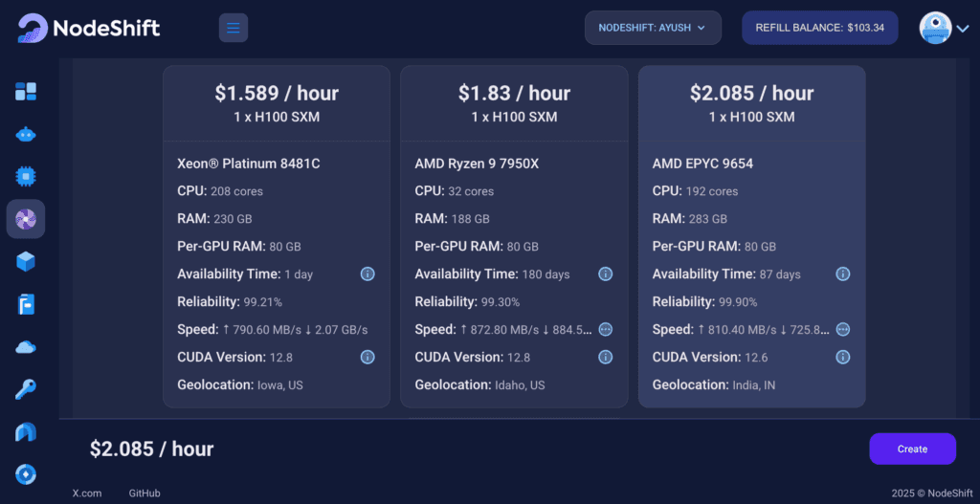Open the chip processor icon in sidebar
Screen dimensions: 980x504
pos(26,177)
